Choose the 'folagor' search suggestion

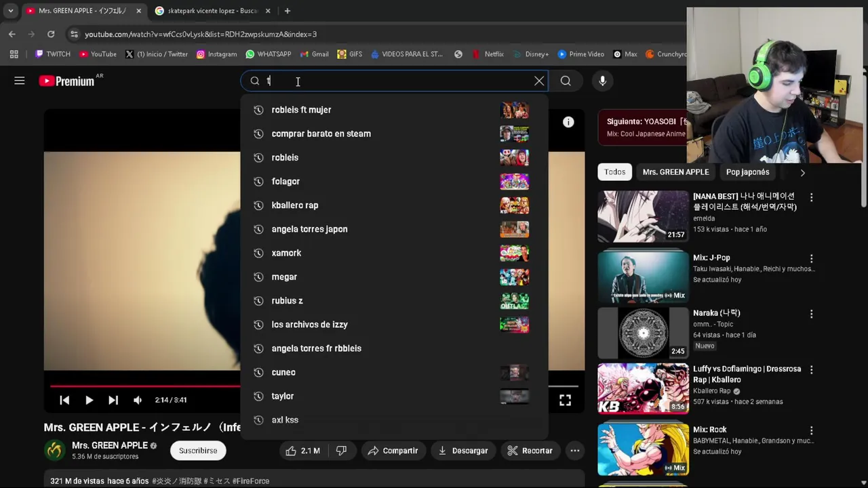tap(394, 182)
